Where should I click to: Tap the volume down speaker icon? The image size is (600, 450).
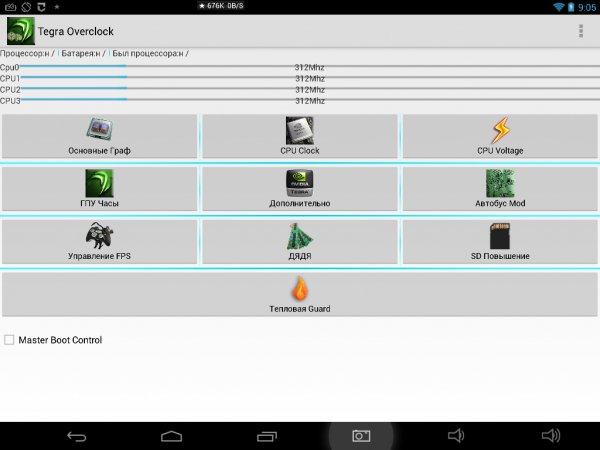456,436
